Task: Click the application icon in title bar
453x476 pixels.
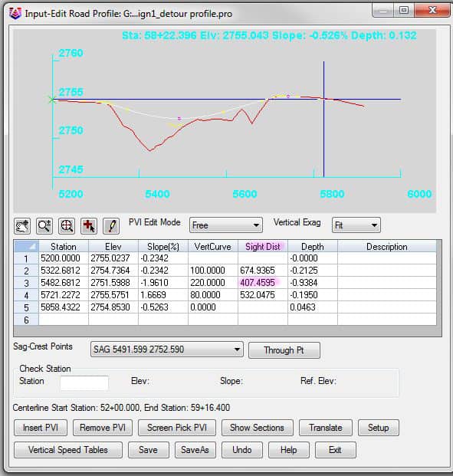Action: [x=15, y=13]
